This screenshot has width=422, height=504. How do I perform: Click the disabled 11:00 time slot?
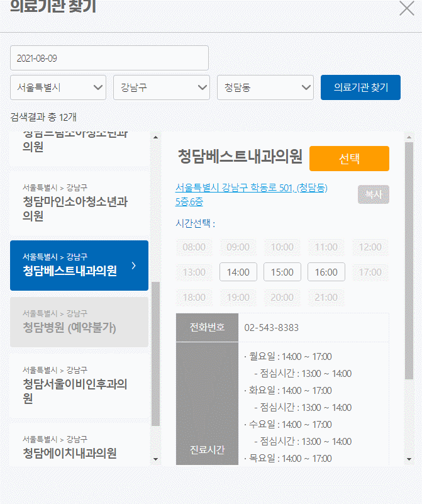[326, 247]
